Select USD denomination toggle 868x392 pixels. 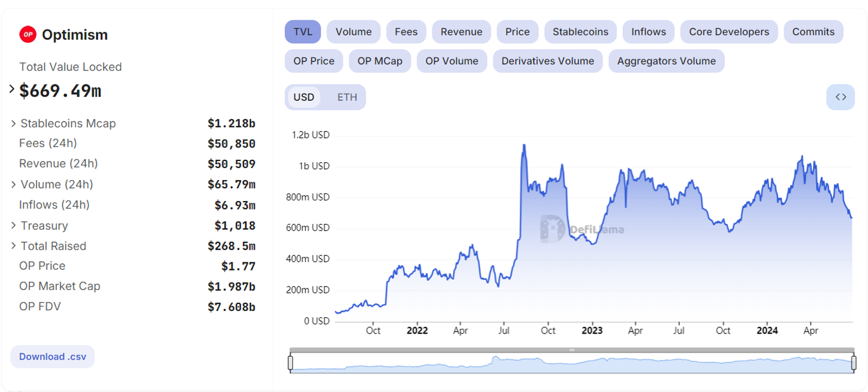(x=304, y=97)
